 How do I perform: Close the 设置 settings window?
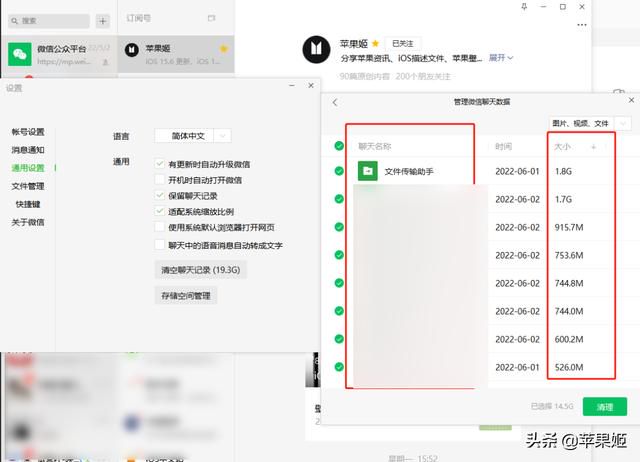point(311,85)
